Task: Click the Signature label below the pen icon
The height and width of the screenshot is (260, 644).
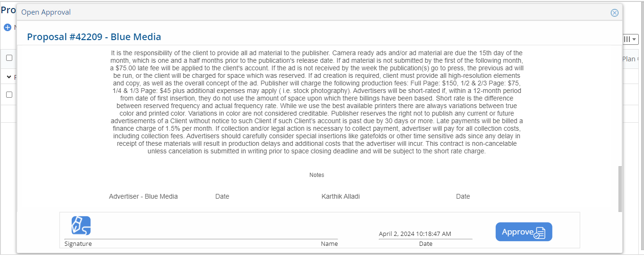Action: pyautogui.click(x=78, y=244)
